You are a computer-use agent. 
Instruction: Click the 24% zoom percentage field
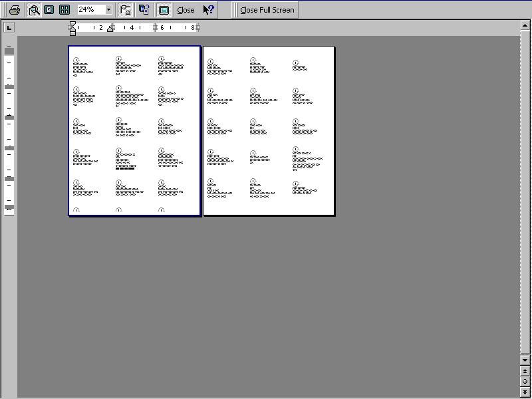[90, 10]
